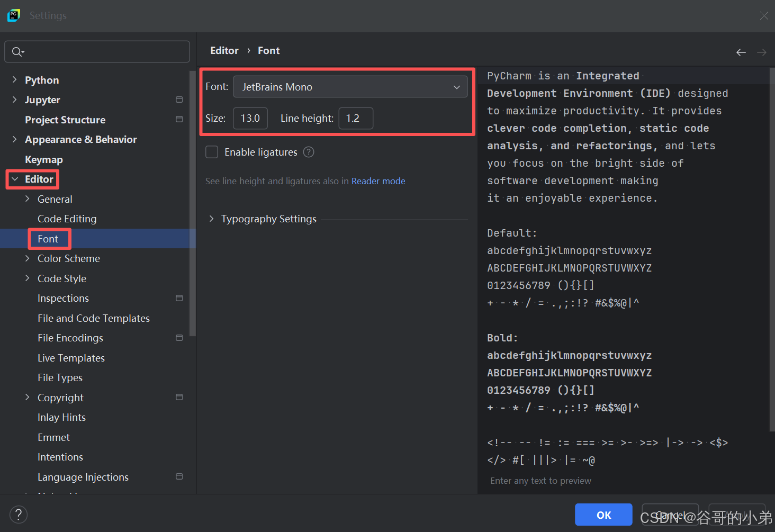The width and height of the screenshot is (775, 532).
Task: Expand the Python settings node
Action: click(14, 80)
